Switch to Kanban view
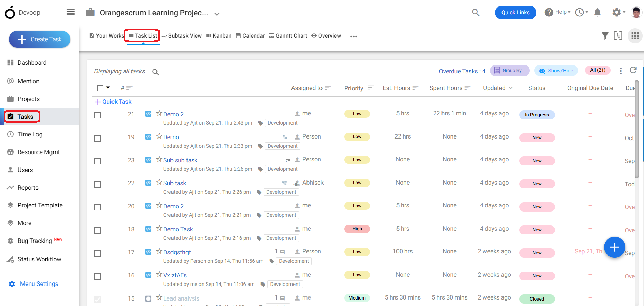644x306 pixels. [x=219, y=35]
